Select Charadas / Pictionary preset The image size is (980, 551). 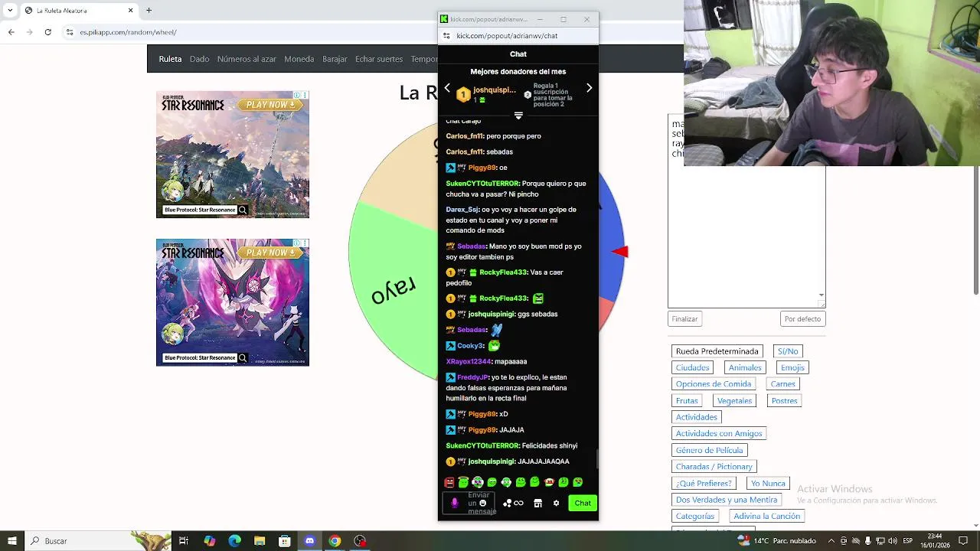point(714,467)
